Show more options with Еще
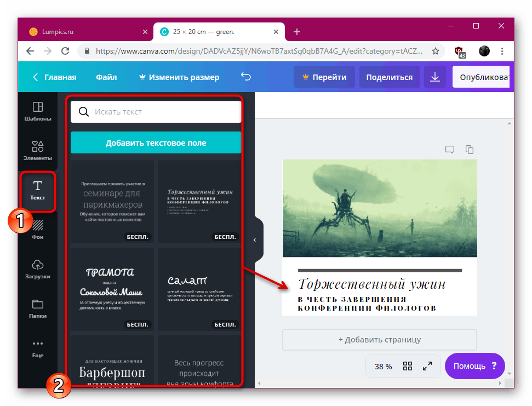This screenshot has width=532, height=406. (38, 348)
